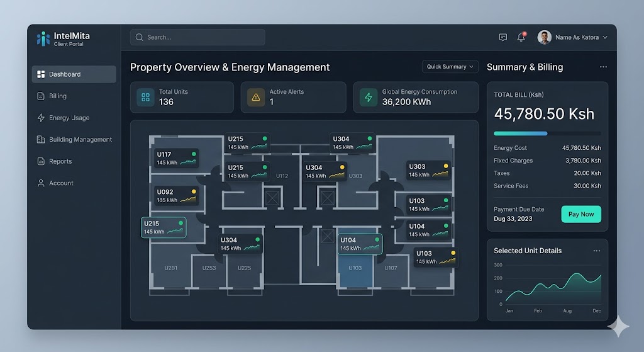Open Billing in sidebar
Screen dimensions: 644x352
(74, 96)
